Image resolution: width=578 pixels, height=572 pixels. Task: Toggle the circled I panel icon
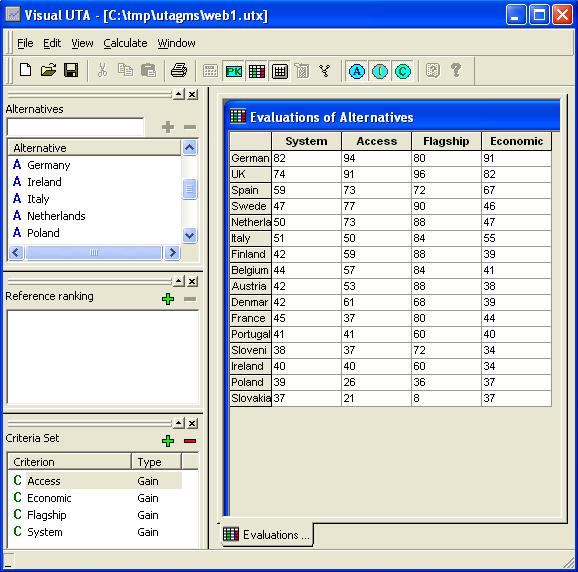(380, 71)
